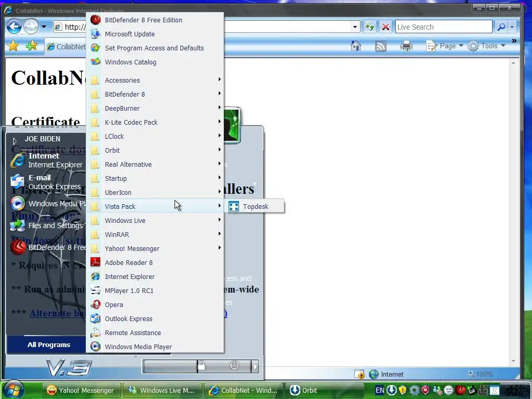Click the Start menu lock button

pos(201,366)
